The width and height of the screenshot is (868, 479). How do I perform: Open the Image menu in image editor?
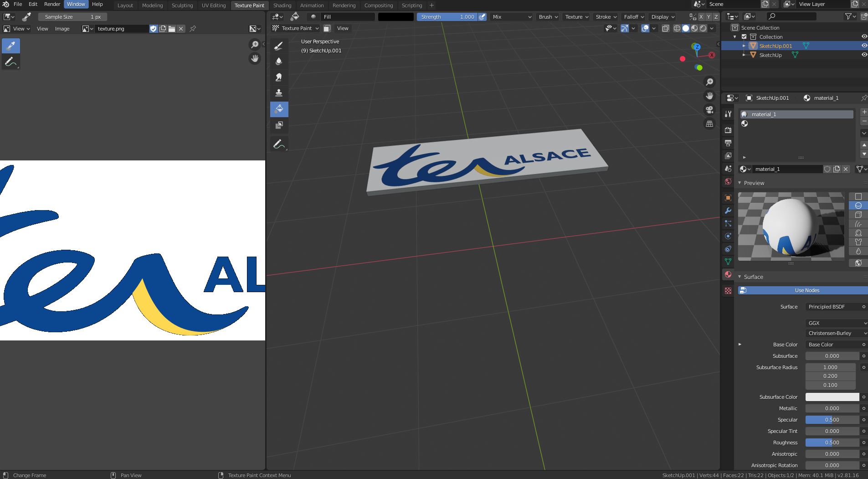(62, 29)
